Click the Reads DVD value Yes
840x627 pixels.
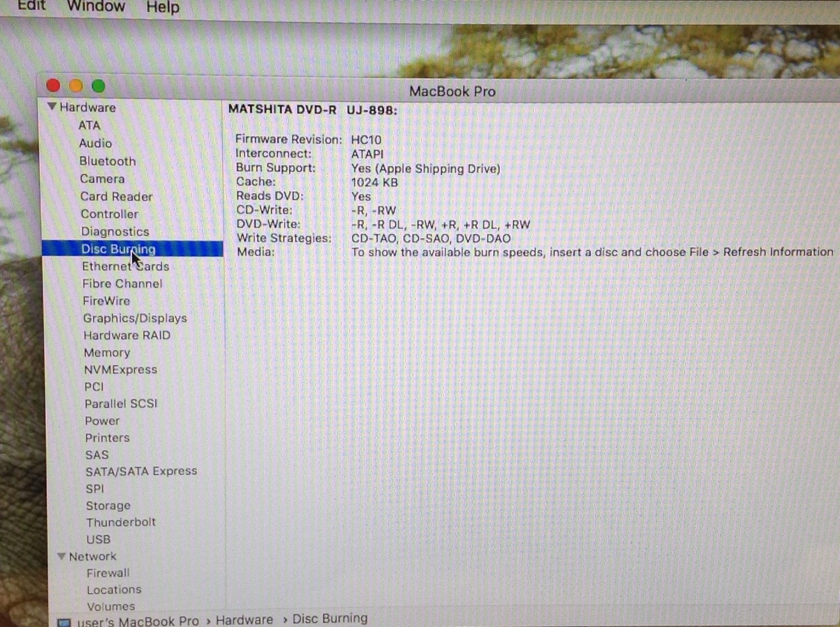point(361,196)
